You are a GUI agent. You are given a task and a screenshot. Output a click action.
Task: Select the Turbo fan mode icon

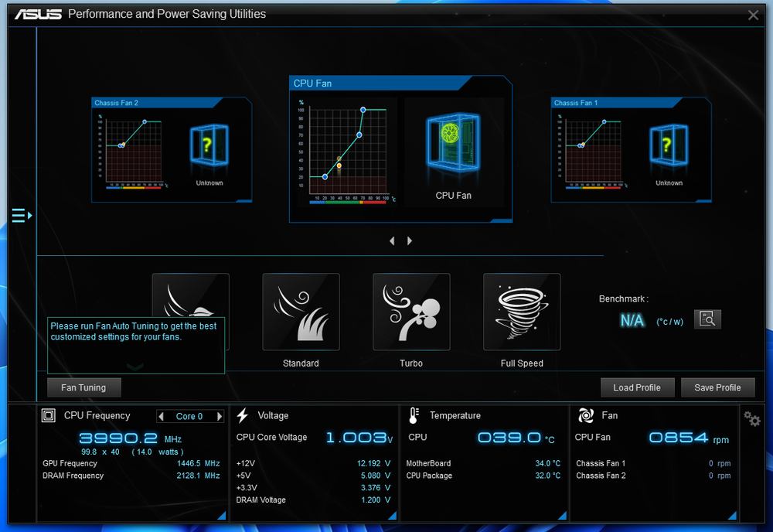(411, 312)
